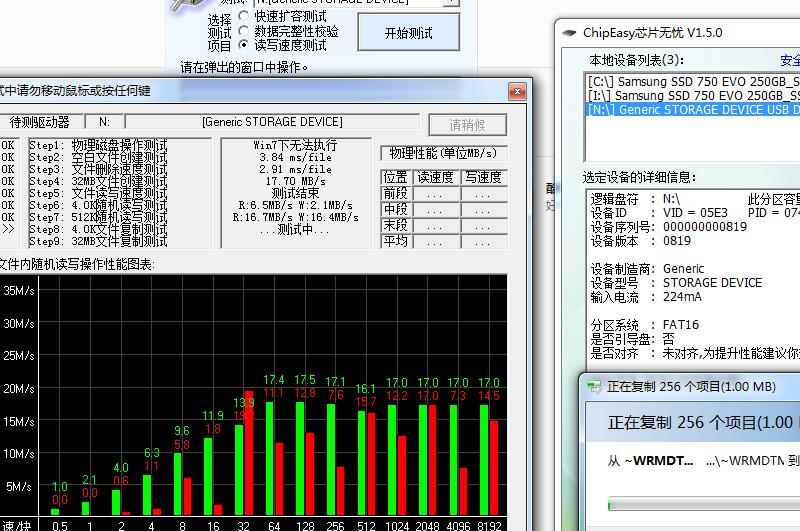This screenshot has height=531, width=800.
Task: Click the 请稍候 button
Action: (467, 125)
